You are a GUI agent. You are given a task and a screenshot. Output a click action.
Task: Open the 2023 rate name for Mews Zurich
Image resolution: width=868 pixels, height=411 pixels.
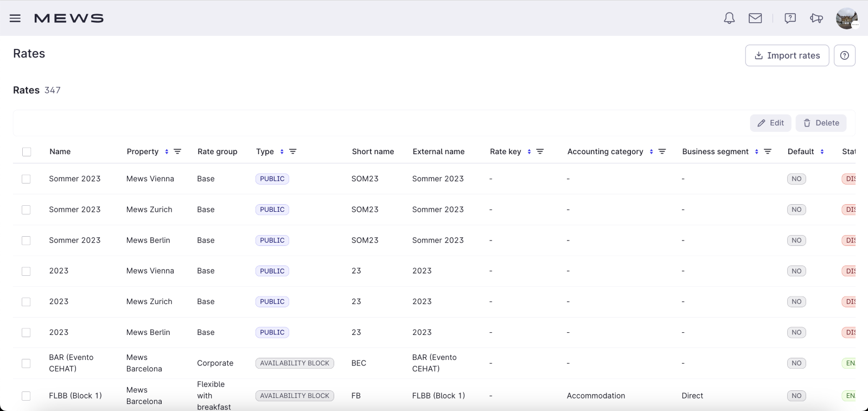coord(59,301)
